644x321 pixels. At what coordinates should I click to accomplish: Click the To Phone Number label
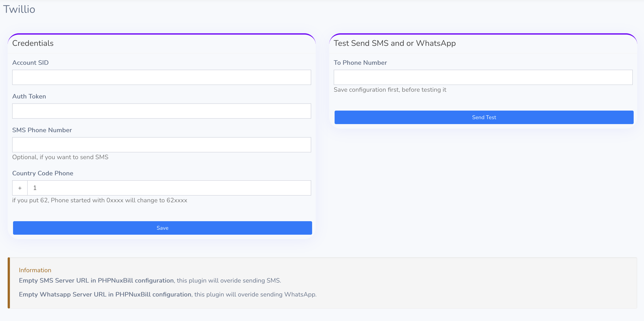(360, 63)
